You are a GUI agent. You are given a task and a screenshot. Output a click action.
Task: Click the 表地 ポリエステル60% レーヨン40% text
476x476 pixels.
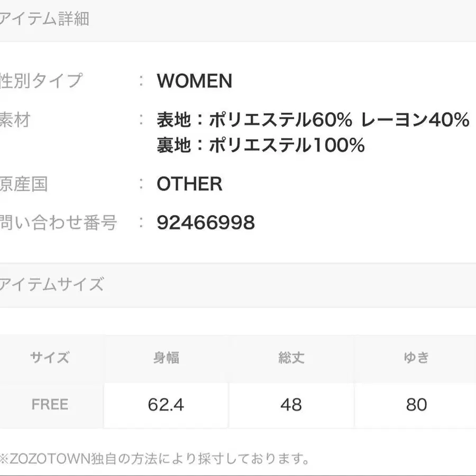pos(313,120)
